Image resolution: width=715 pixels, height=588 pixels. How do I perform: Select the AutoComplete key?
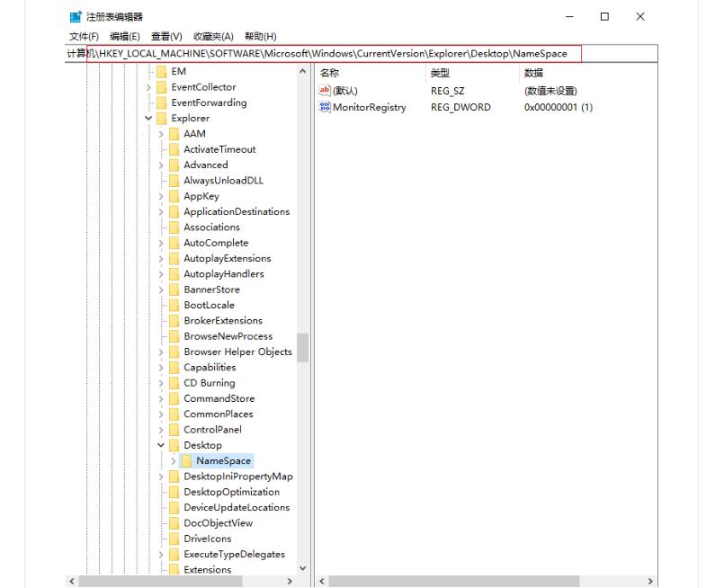tap(216, 243)
